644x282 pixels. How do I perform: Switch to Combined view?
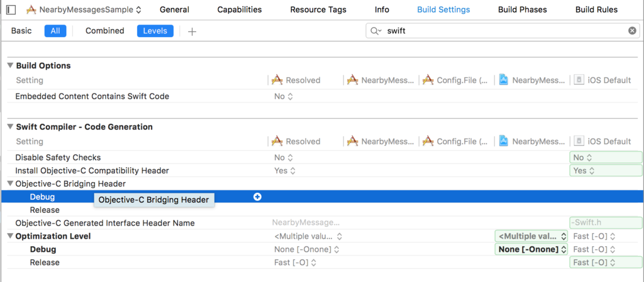(x=105, y=31)
